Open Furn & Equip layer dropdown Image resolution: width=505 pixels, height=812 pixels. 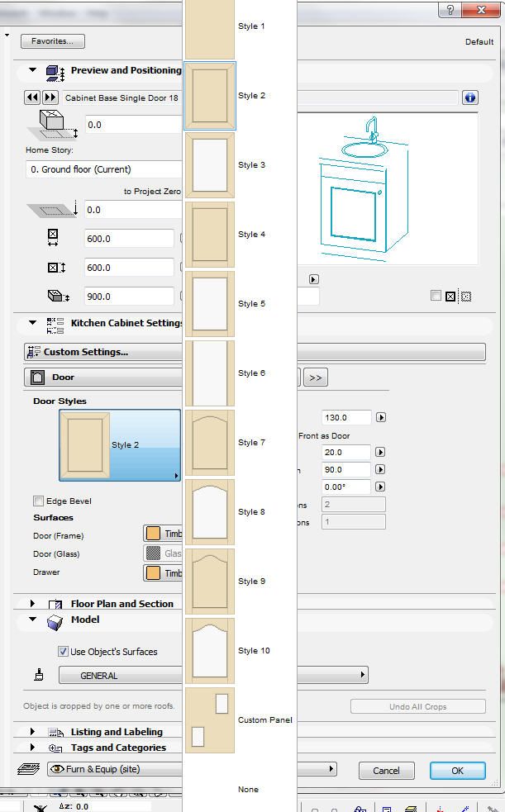pyautogui.click(x=192, y=769)
